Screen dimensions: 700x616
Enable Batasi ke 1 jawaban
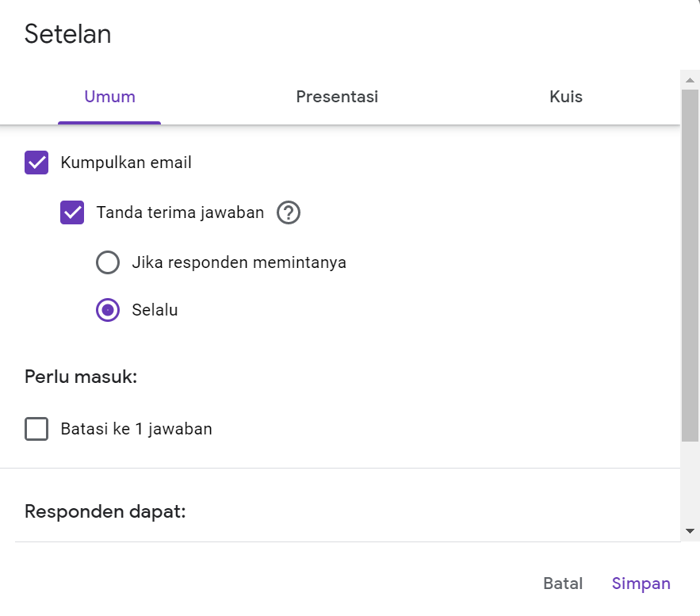click(x=36, y=428)
